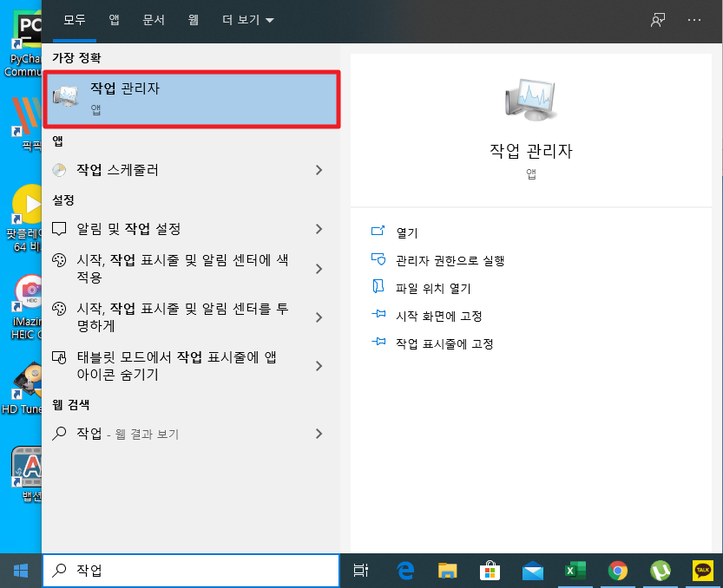Switch to the 문서 tab

click(x=154, y=20)
